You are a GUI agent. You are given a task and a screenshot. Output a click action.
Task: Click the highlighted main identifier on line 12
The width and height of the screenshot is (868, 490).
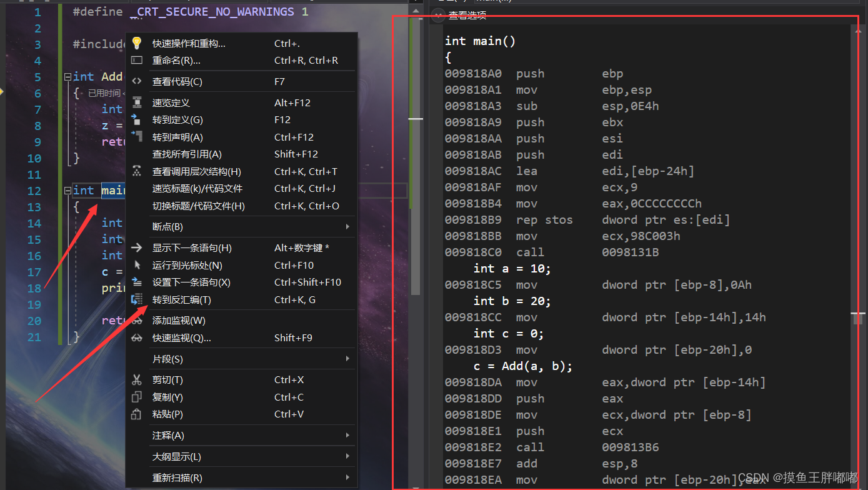[x=114, y=190]
